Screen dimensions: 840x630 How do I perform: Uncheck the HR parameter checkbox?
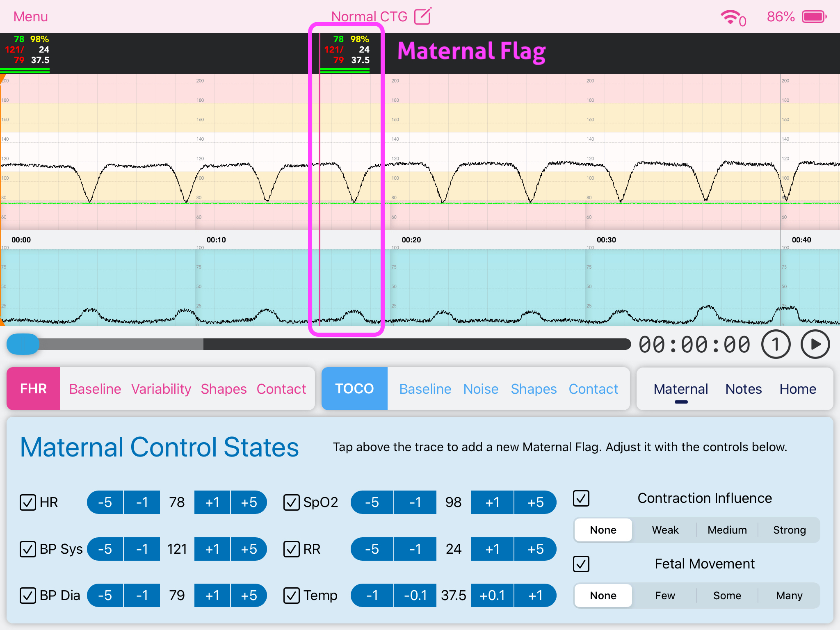pyautogui.click(x=28, y=502)
